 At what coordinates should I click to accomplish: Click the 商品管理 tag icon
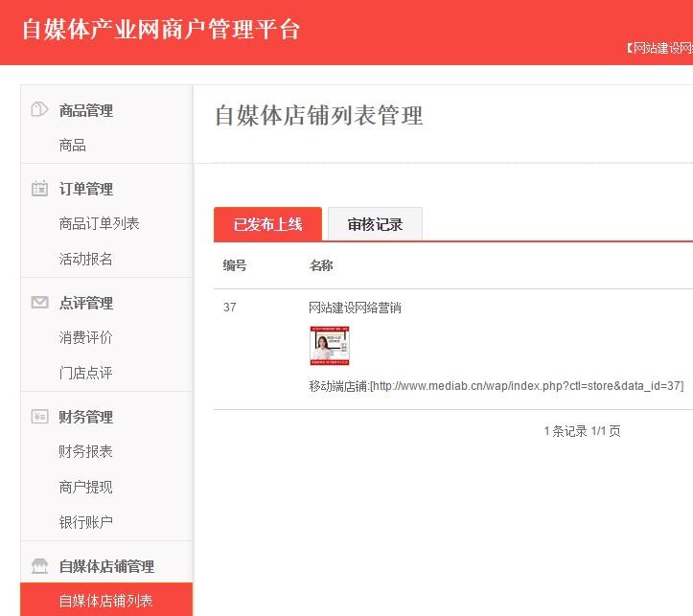(39, 109)
